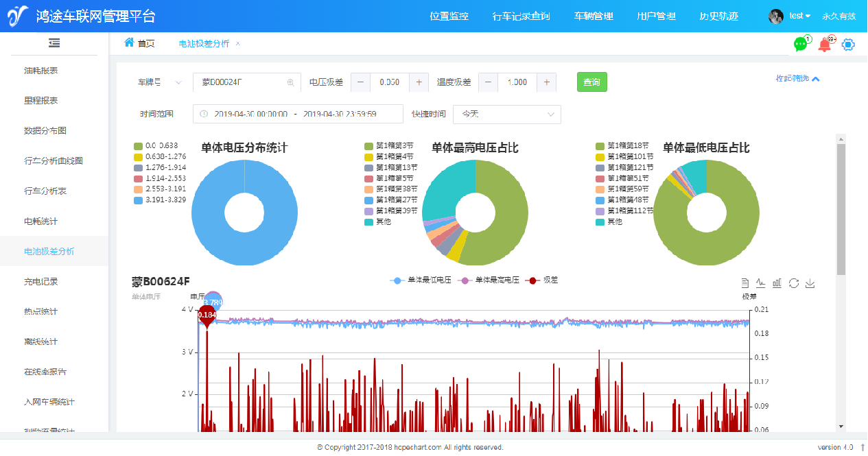Toggle 单体最低电压 legend series
The image size is (868, 456).
[x=420, y=280]
